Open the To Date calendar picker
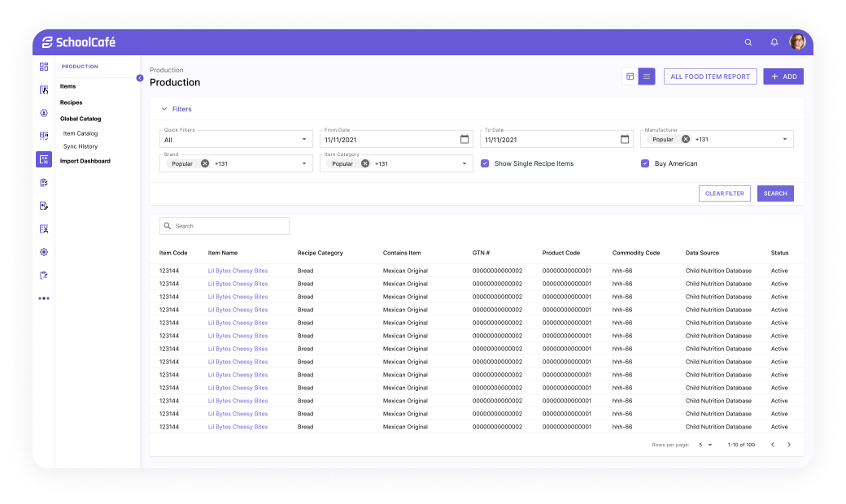 pos(625,139)
